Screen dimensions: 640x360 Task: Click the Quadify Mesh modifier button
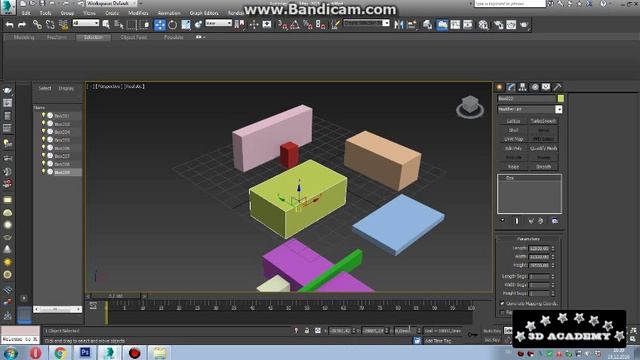tap(543, 149)
